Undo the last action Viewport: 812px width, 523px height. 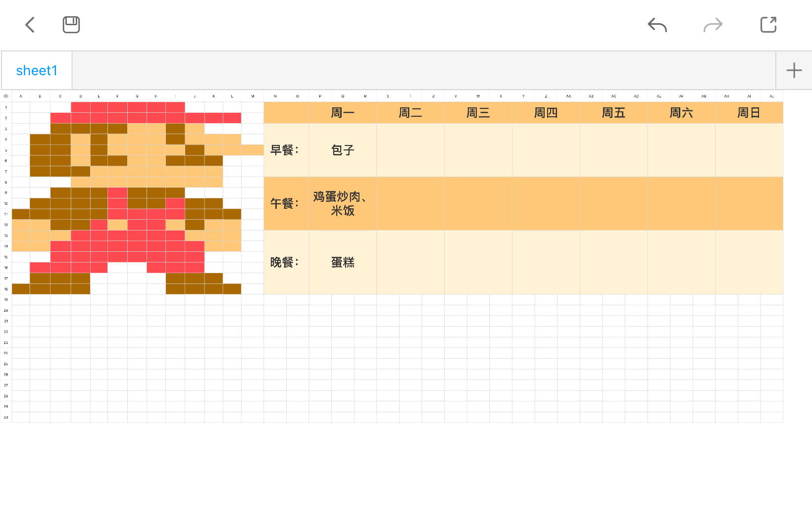658,25
